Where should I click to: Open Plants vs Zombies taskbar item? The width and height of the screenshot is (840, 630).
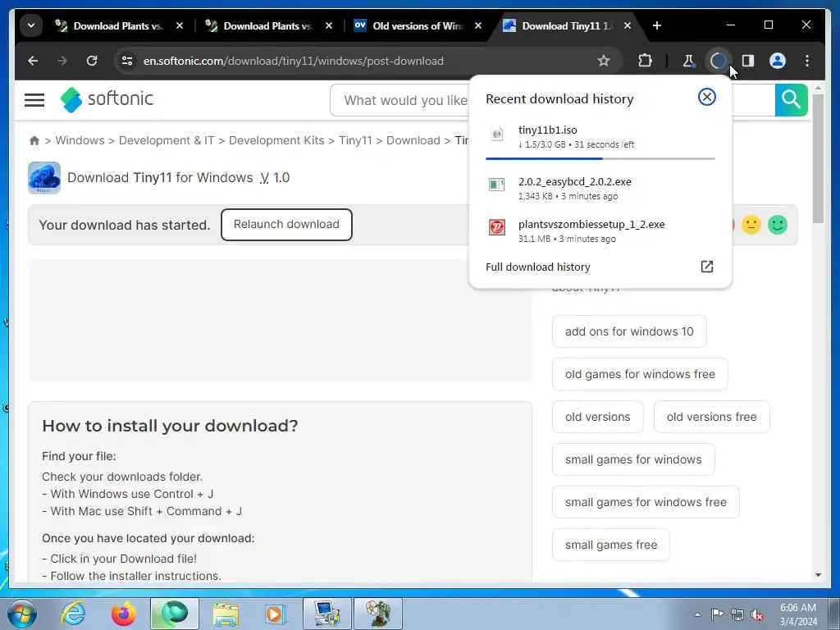coord(378,614)
